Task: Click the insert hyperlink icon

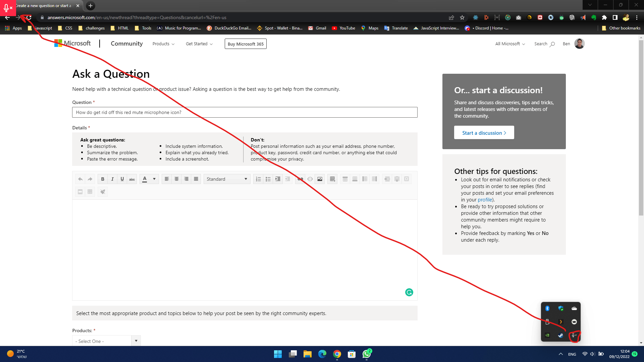Action: 300,179
